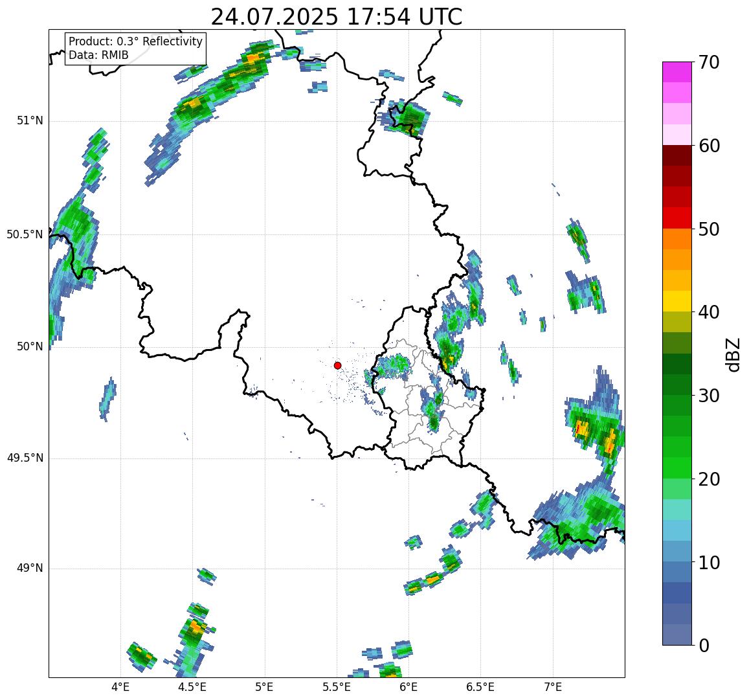Click the red radar location dot
Image resolution: width=749 pixels, height=700 pixels.
click(x=337, y=365)
